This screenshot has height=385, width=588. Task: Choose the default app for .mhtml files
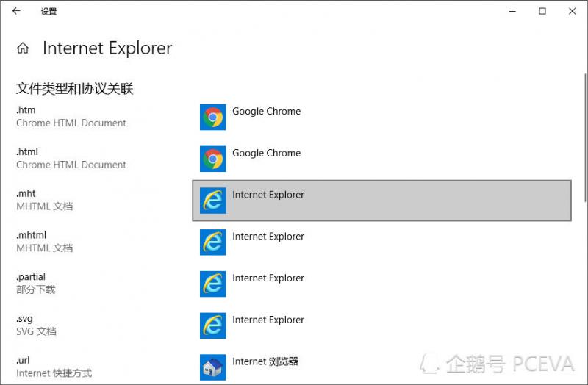pyautogui.click(x=268, y=237)
